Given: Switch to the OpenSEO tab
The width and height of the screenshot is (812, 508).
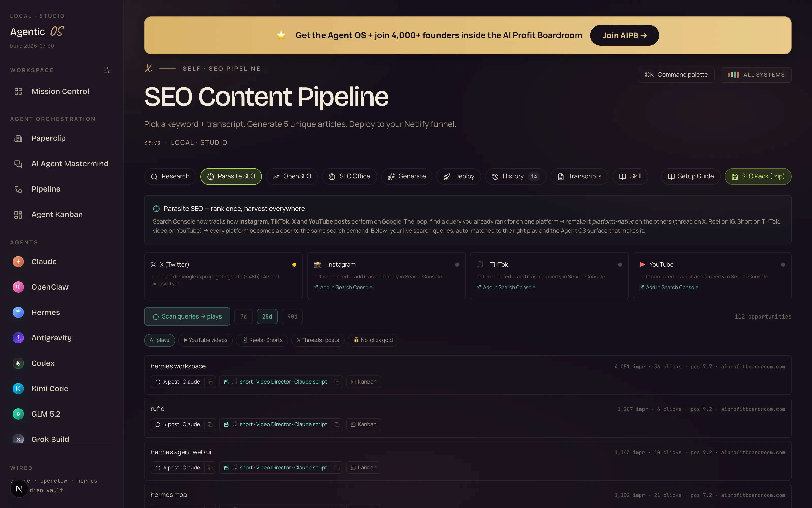Looking at the screenshot, I should pos(292,176).
